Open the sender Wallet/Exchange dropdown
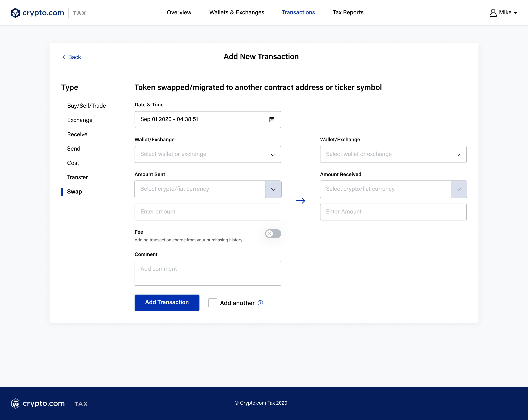This screenshot has width=528, height=420. [208, 154]
